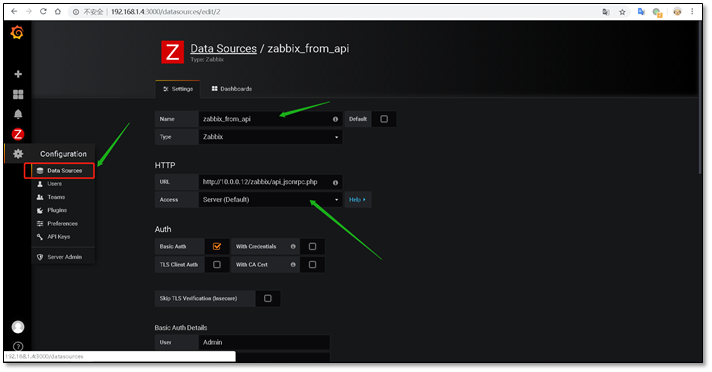
Task: Enable TLS Client Auth checkbox
Action: 217,264
